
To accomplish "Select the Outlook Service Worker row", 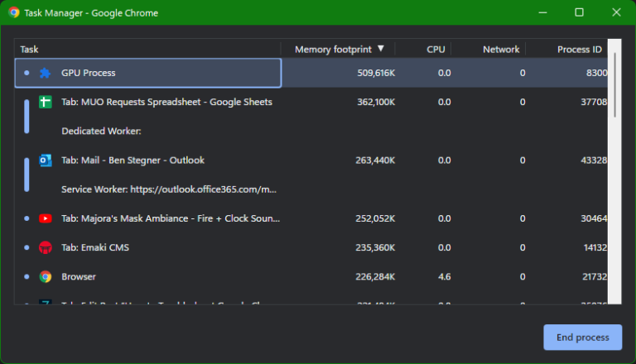I will [x=168, y=189].
